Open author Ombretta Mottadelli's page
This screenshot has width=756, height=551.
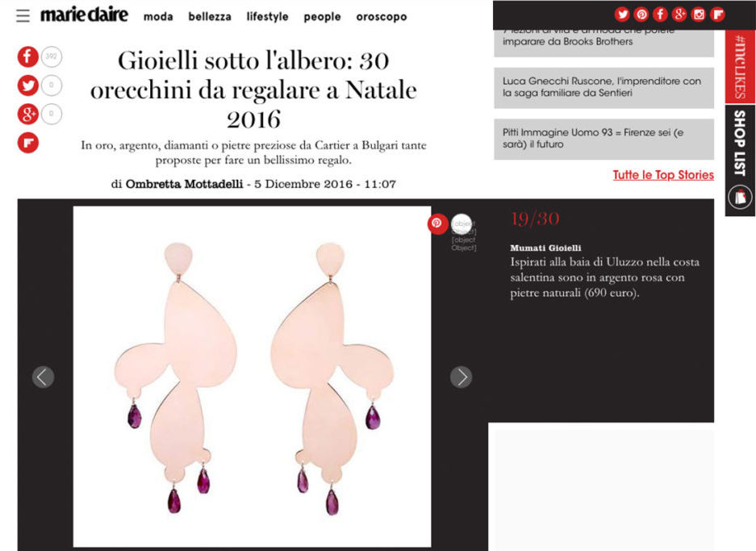pos(184,184)
